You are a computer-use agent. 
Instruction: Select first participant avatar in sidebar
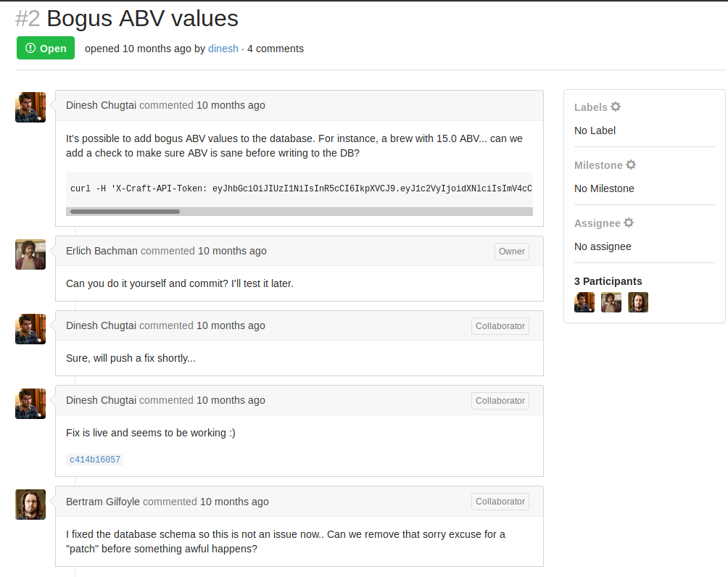[584, 302]
